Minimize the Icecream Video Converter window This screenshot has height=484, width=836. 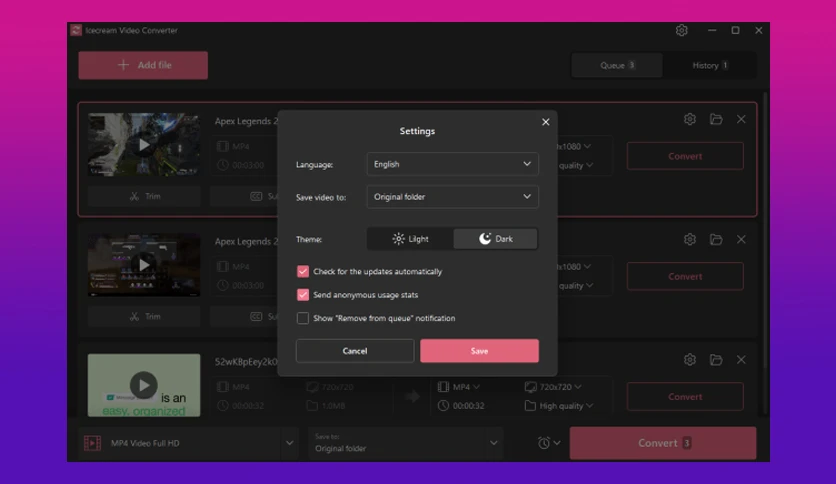coord(712,30)
